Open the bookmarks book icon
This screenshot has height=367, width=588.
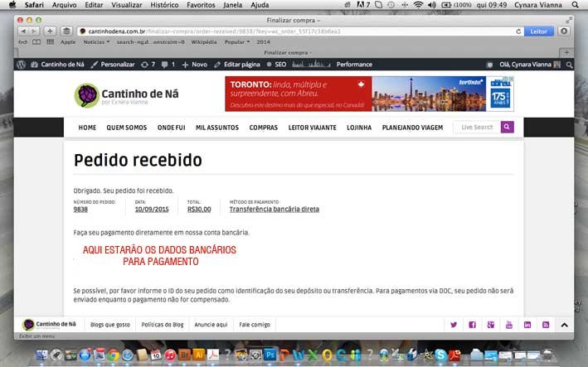tap(36, 42)
